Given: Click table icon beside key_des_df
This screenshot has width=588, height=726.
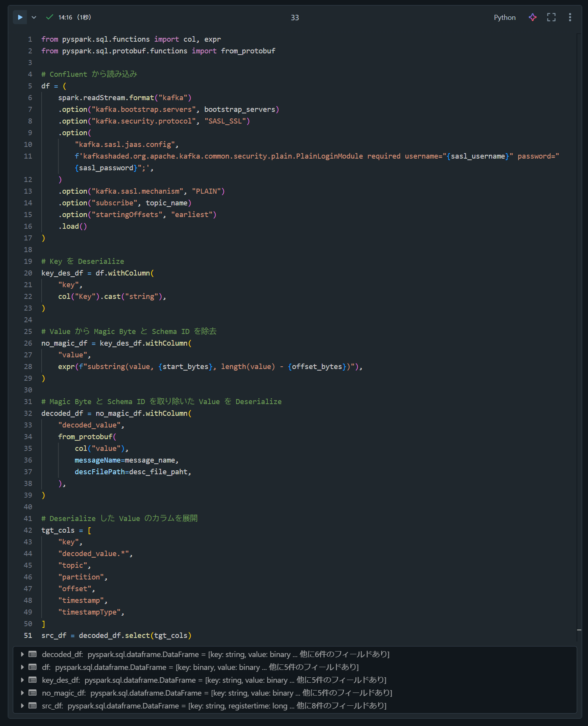Looking at the screenshot, I should [33, 680].
